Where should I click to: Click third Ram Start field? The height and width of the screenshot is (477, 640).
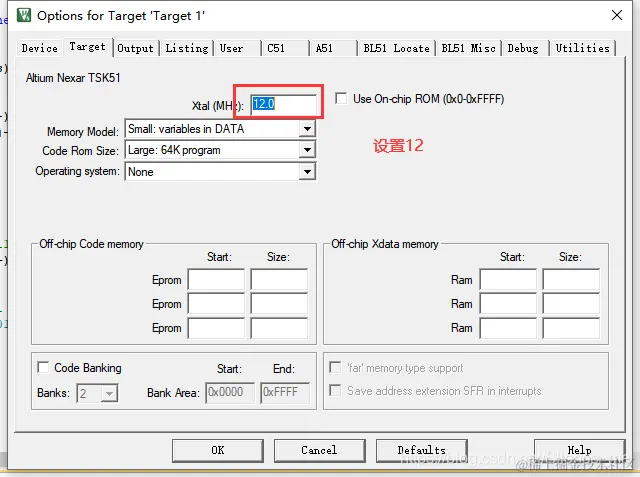click(x=508, y=328)
